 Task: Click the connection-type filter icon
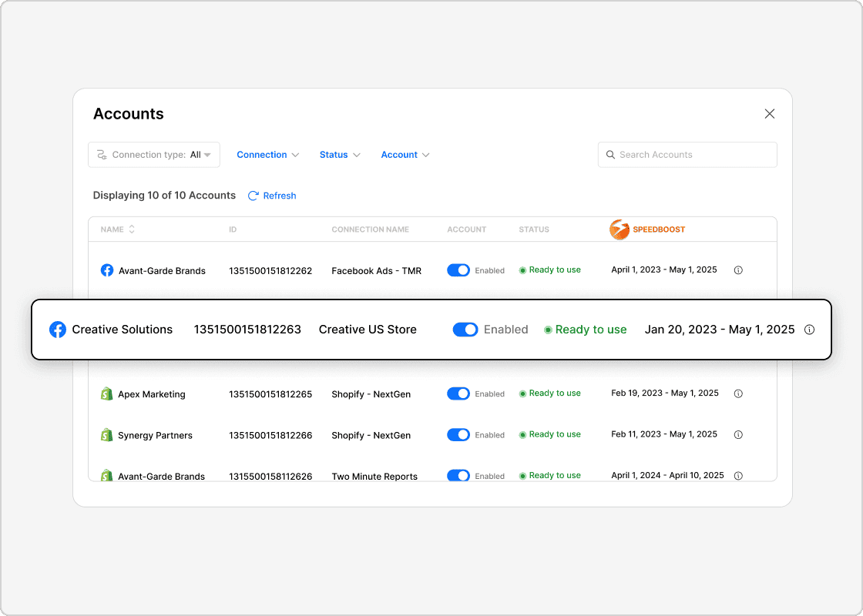(102, 155)
